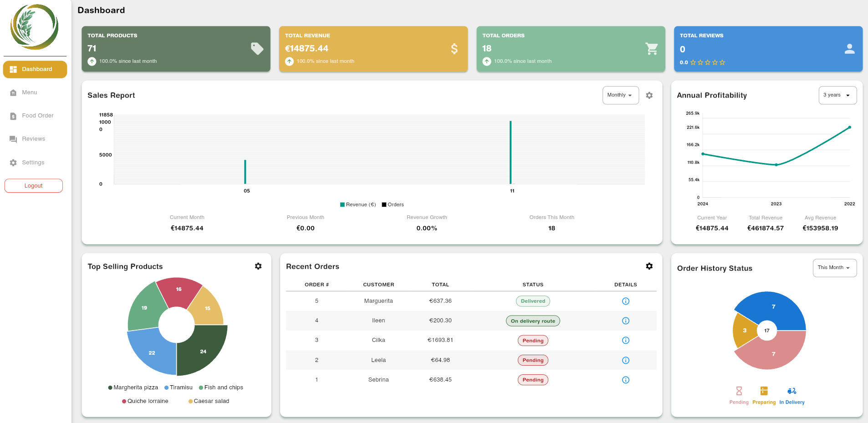Open Recent Orders settings gear
868x423 pixels.
pos(649,266)
